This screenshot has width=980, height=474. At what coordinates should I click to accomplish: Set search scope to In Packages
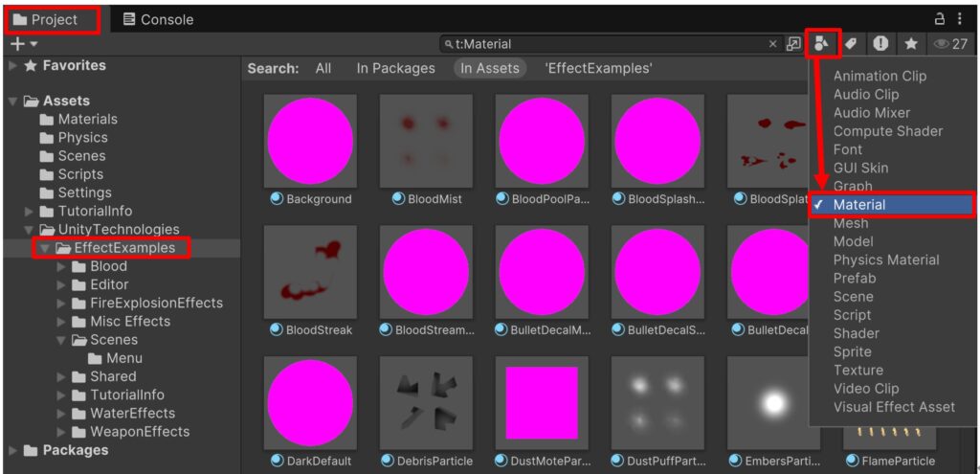395,68
